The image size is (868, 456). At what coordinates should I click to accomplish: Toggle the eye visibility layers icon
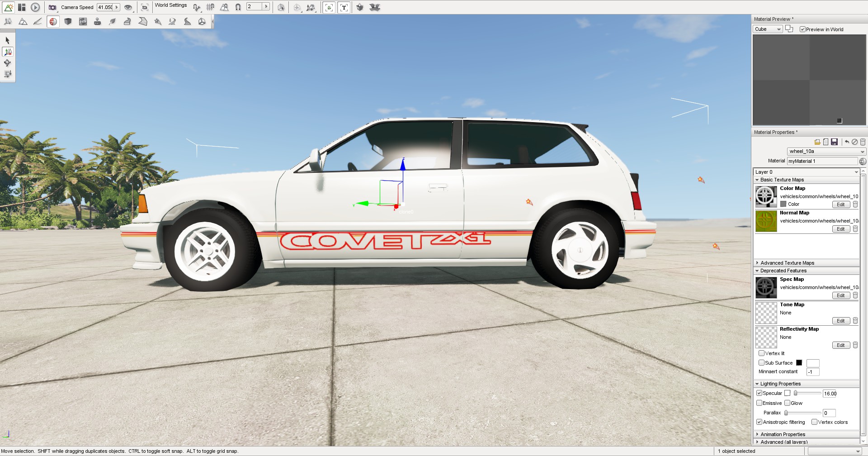[x=128, y=7]
